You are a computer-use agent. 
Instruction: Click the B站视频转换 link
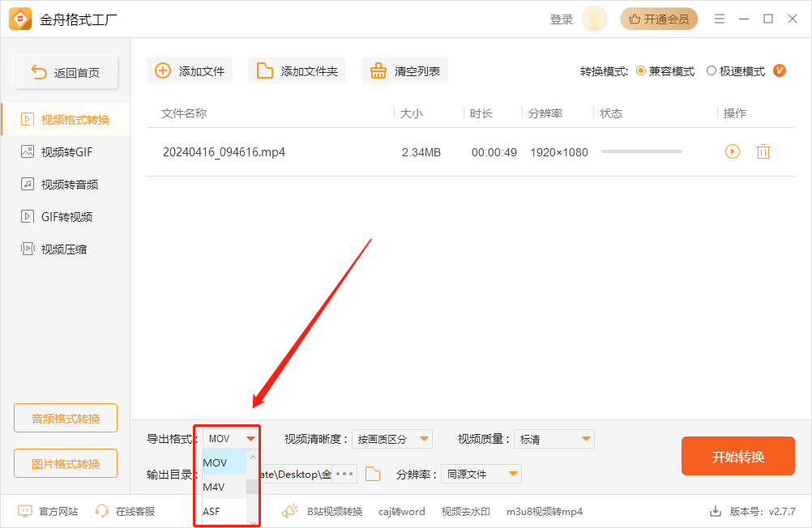coord(335,512)
